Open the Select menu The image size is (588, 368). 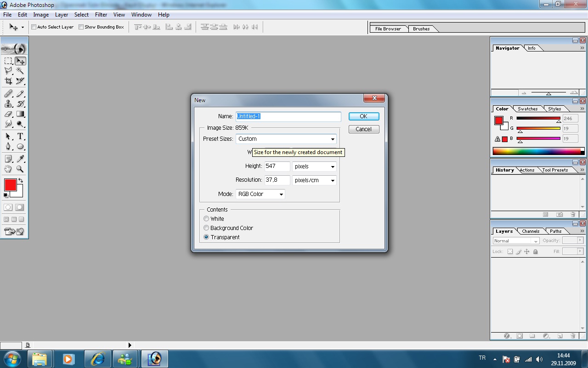tap(81, 15)
